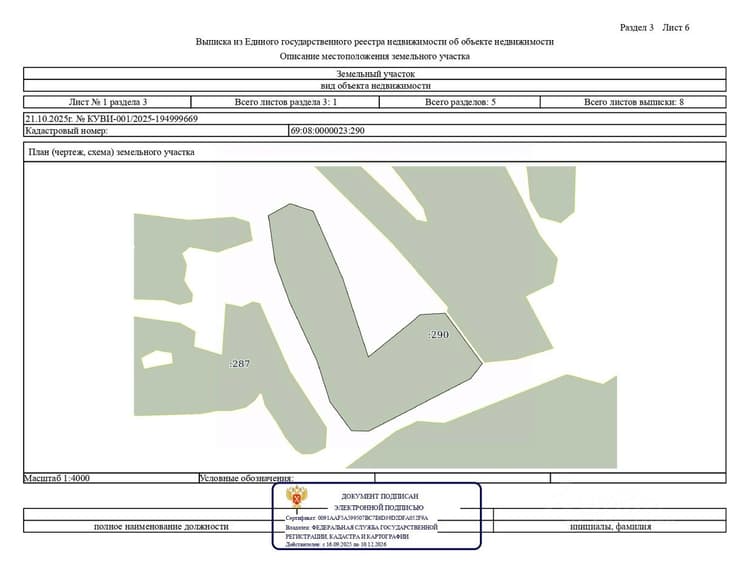Image resolution: width=750 pixels, height=580 pixels.
Task: Select the :290 parcel label on the plan
Action: [x=438, y=335]
